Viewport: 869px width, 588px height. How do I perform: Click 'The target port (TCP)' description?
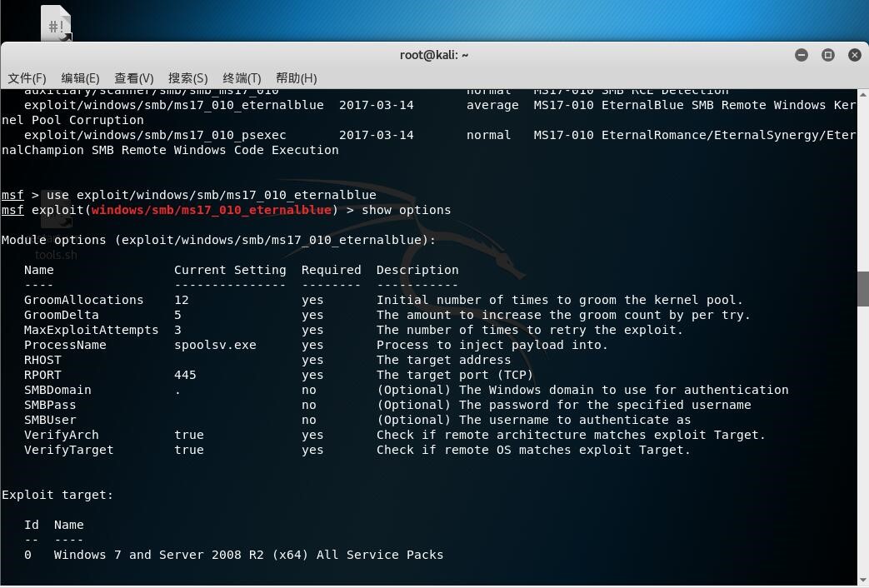455,375
